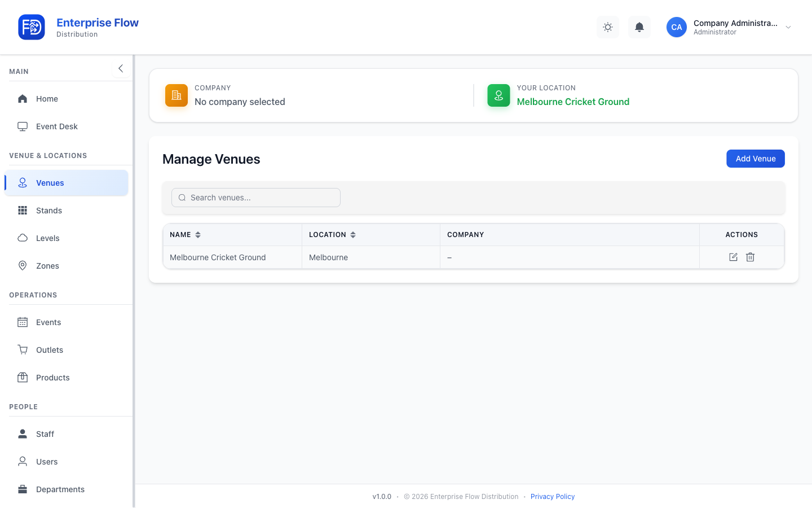
Task: Open Stands from the sidebar
Action: (x=67, y=211)
